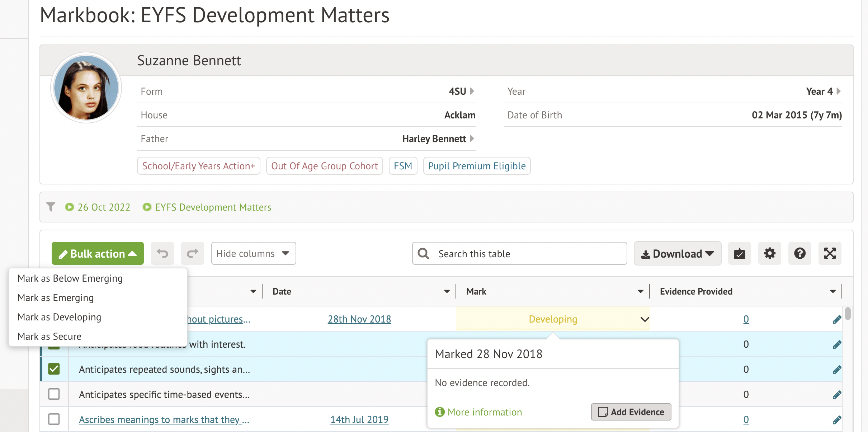Choose Mark as Below Emerging
Viewport: 868px width, 432px height.
[70, 278]
